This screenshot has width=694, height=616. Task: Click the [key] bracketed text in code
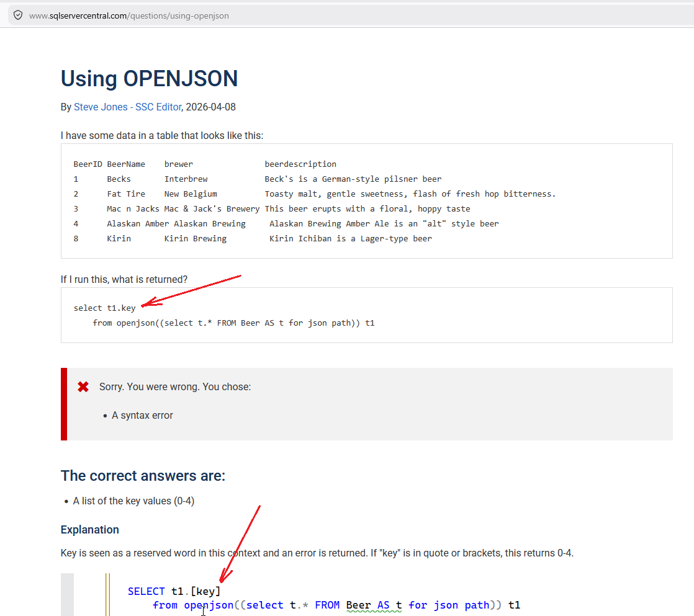click(206, 591)
